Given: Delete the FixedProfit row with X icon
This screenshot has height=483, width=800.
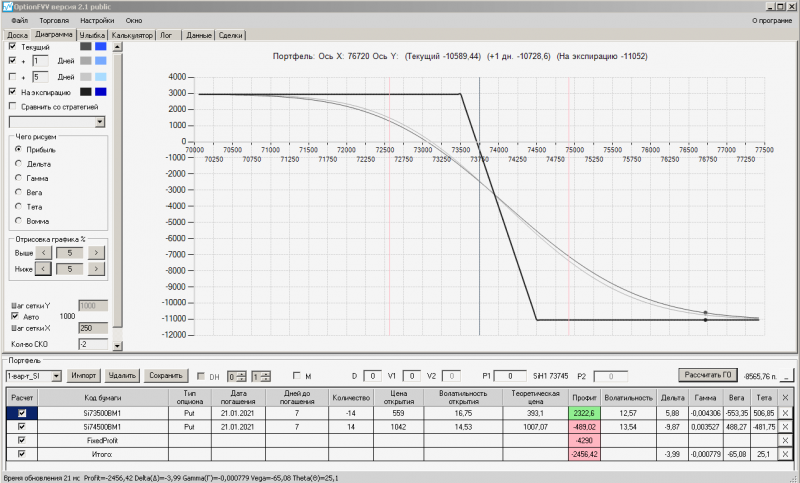Looking at the screenshot, I should click(785, 440).
